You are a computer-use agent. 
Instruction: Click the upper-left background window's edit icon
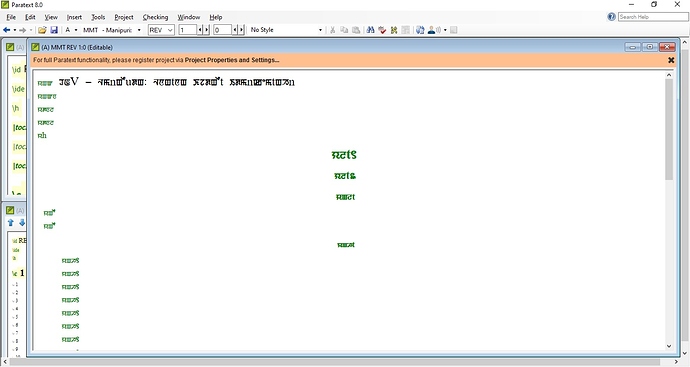(x=10, y=47)
